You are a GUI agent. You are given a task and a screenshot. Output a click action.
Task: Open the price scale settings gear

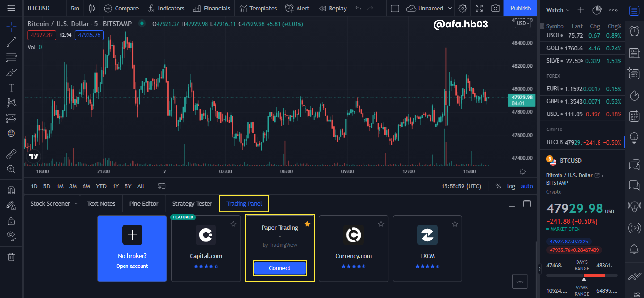(x=523, y=172)
